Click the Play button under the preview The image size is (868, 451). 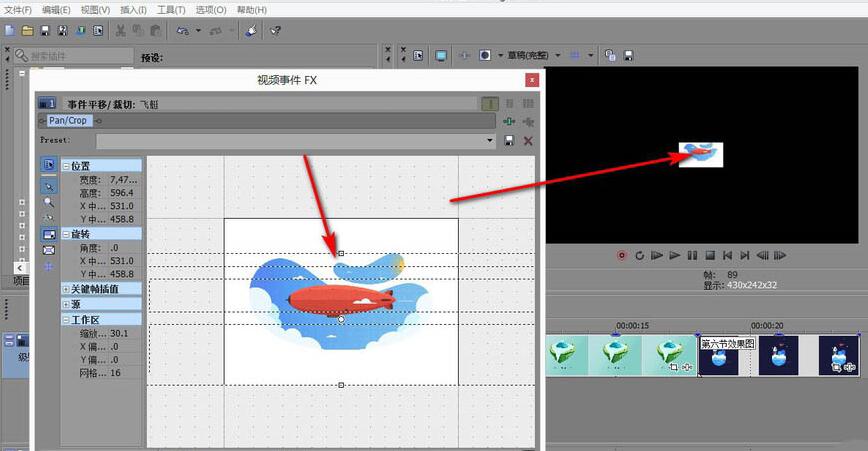click(x=675, y=256)
